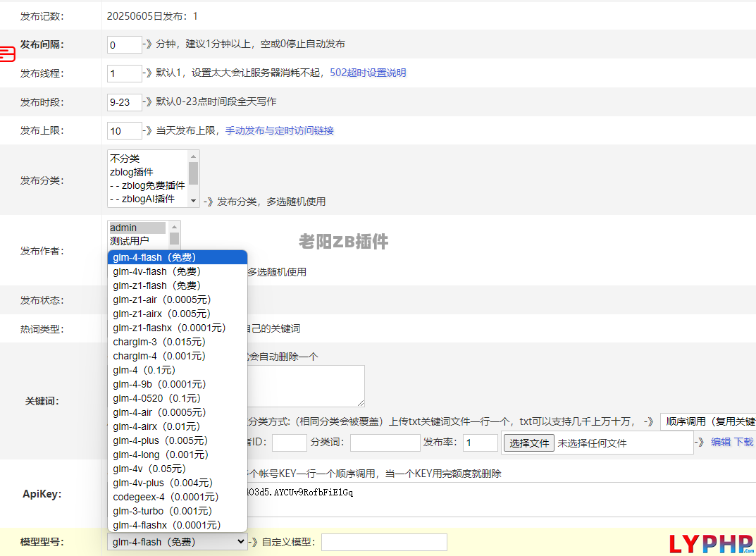Select zblog免费插件 subcategory

[x=148, y=185]
